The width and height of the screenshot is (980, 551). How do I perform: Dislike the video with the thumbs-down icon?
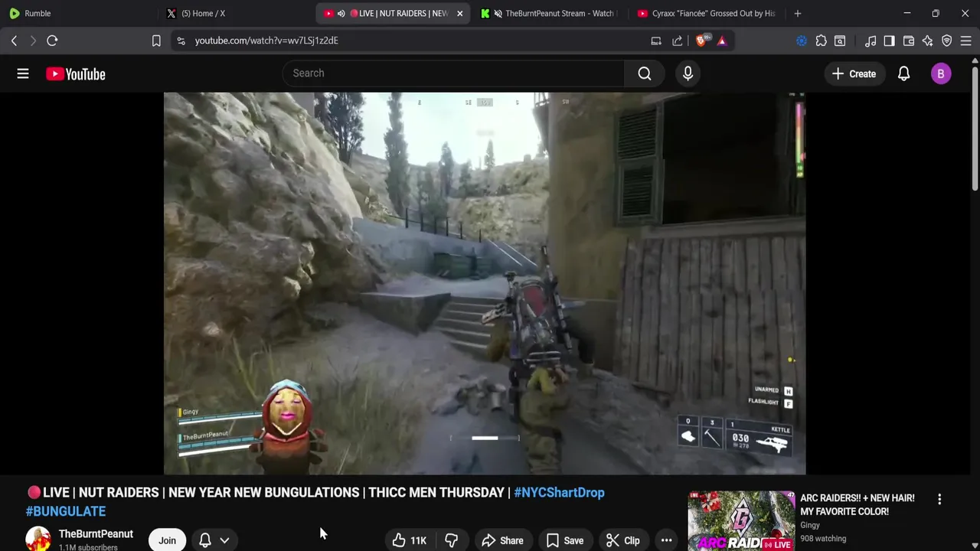point(451,540)
